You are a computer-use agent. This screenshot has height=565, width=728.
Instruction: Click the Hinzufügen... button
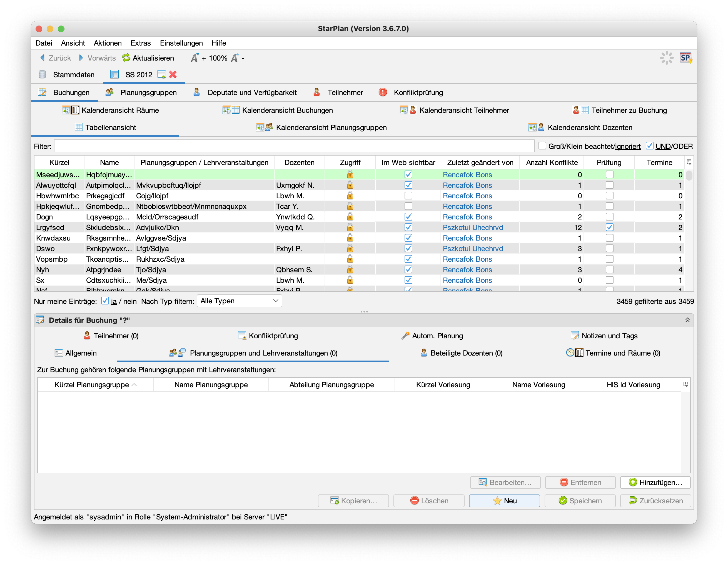coord(655,482)
